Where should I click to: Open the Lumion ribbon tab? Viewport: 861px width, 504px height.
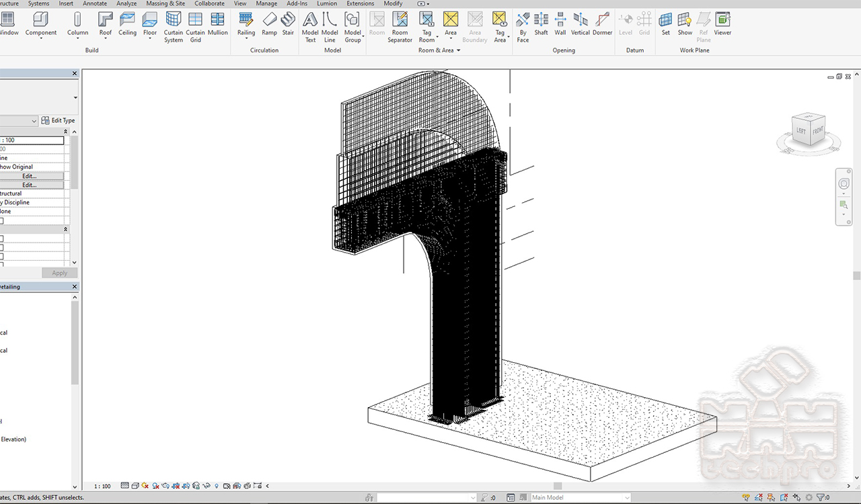[327, 3]
